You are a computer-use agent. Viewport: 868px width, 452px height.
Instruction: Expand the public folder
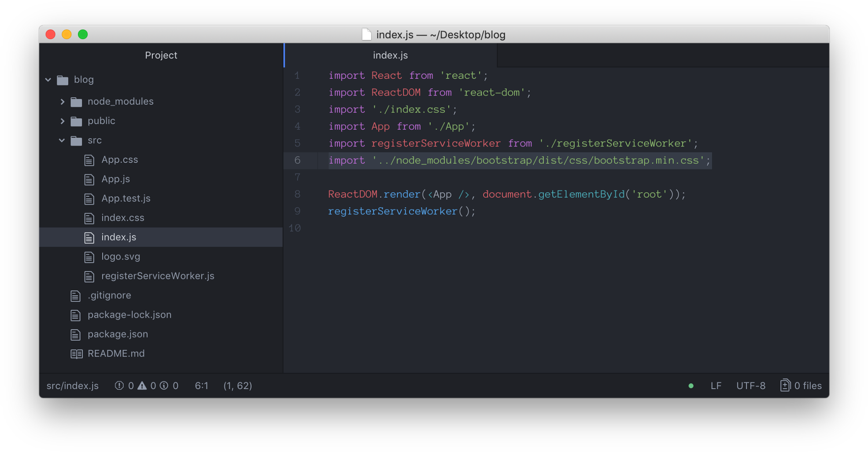62,121
